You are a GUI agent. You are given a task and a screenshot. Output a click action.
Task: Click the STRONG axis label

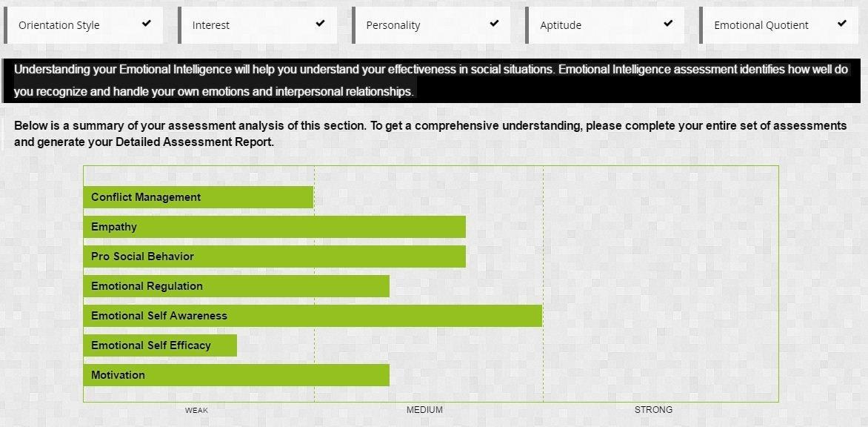(653, 410)
